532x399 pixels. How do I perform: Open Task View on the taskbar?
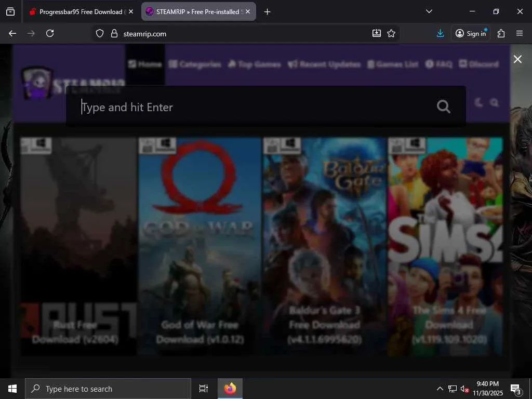click(x=204, y=389)
